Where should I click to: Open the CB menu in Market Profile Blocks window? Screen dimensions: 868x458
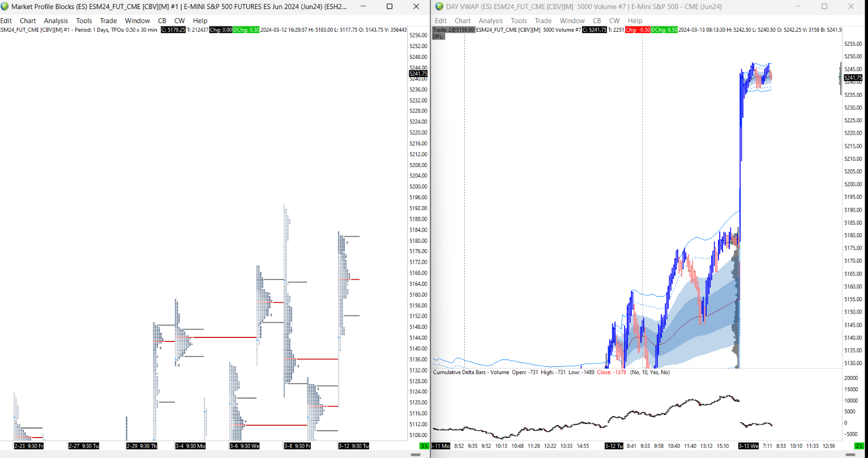click(x=162, y=21)
